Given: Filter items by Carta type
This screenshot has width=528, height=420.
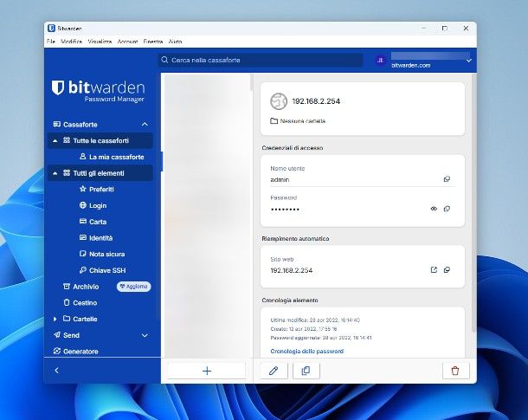Looking at the screenshot, I should click(x=93, y=222).
